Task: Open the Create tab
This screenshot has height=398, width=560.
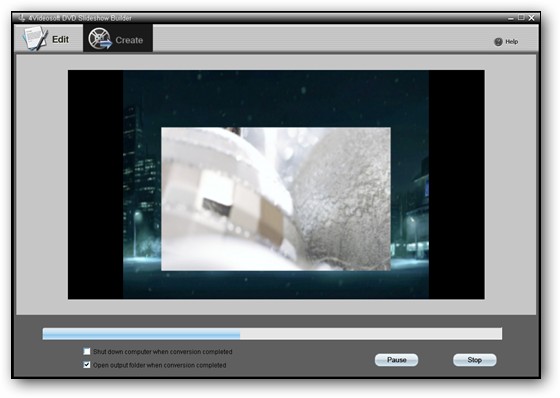Action: coord(118,39)
